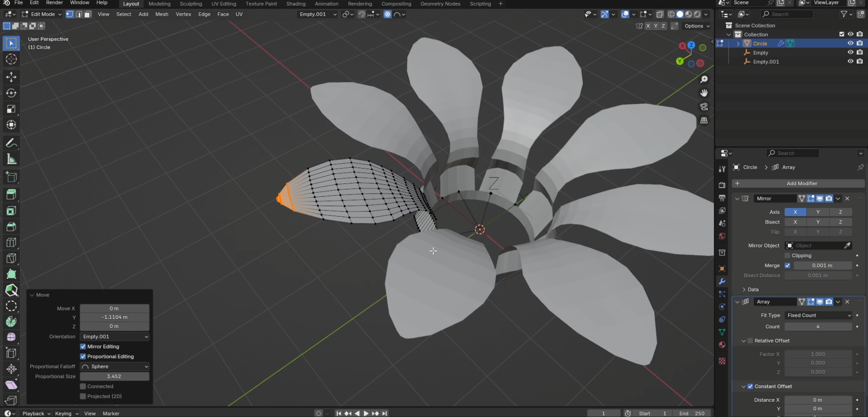Enable Connected proportional editing option
This screenshot has height=417, width=868.
83,386
